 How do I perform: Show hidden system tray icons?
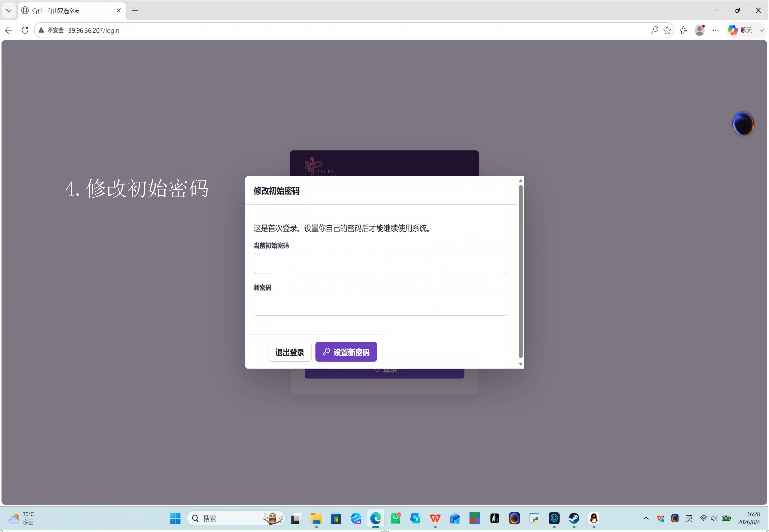(x=646, y=518)
